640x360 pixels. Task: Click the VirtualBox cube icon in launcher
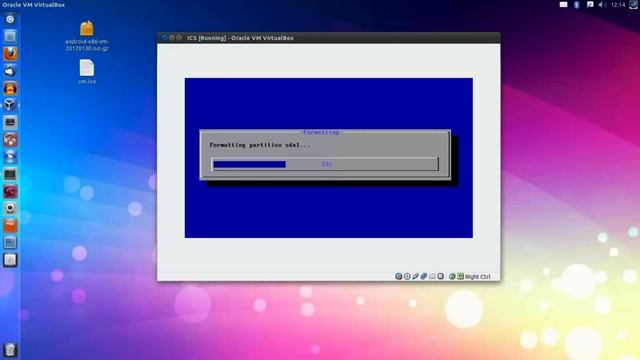[x=10, y=105]
